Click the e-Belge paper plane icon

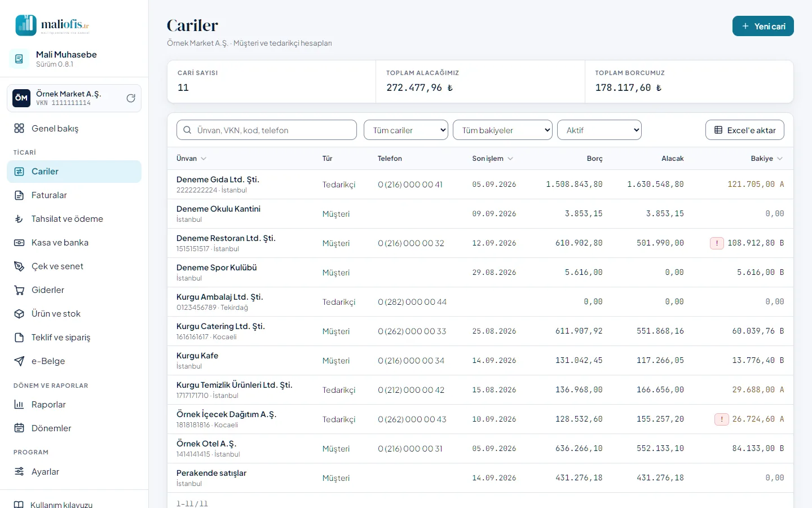(19, 361)
